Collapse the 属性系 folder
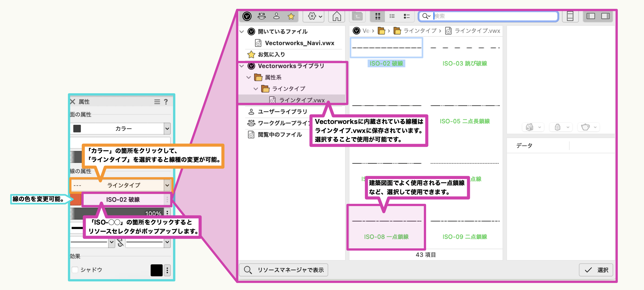This screenshot has width=644, height=290. point(248,77)
